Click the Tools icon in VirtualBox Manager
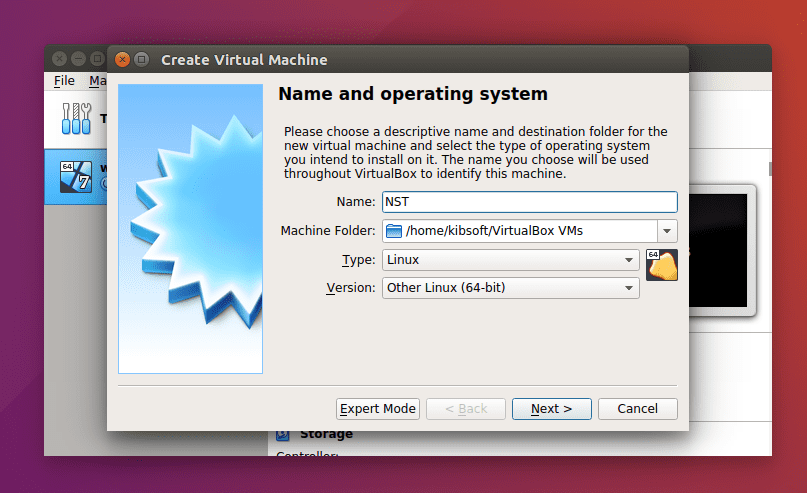The height and width of the screenshot is (493, 807). coord(77,118)
